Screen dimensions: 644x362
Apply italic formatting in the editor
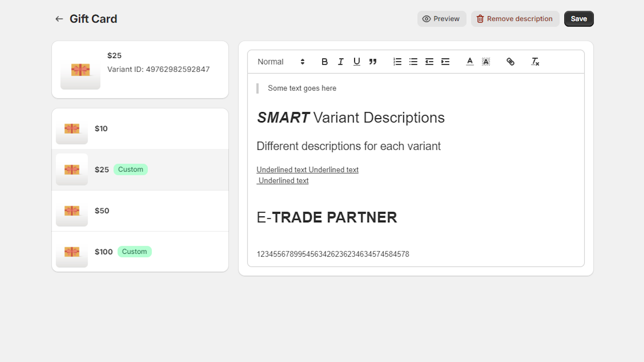click(341, 62)
